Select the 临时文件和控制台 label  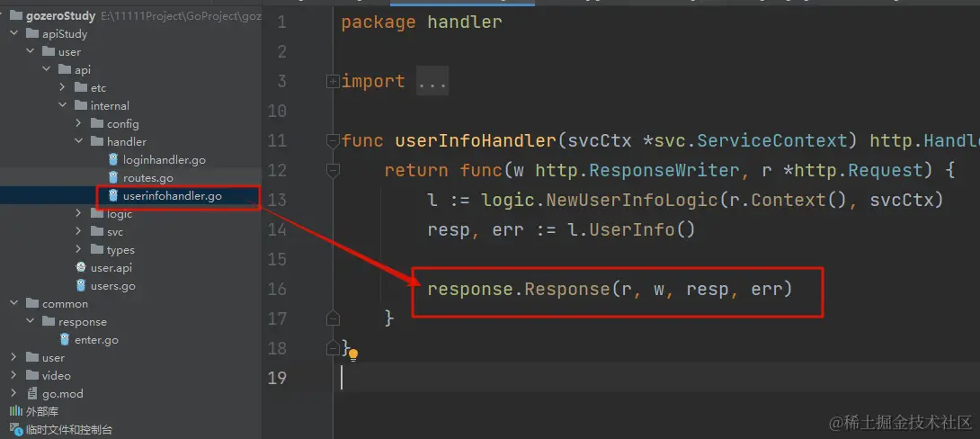click(68, 430)
